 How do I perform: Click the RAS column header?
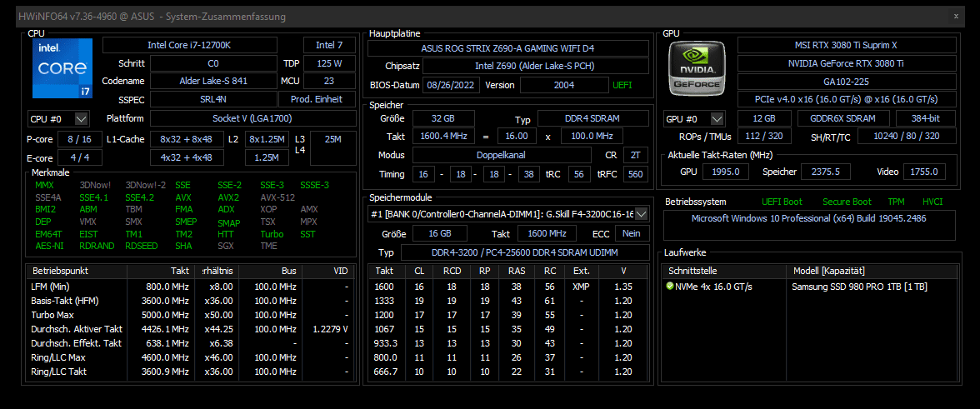click(x=517, y=271)
